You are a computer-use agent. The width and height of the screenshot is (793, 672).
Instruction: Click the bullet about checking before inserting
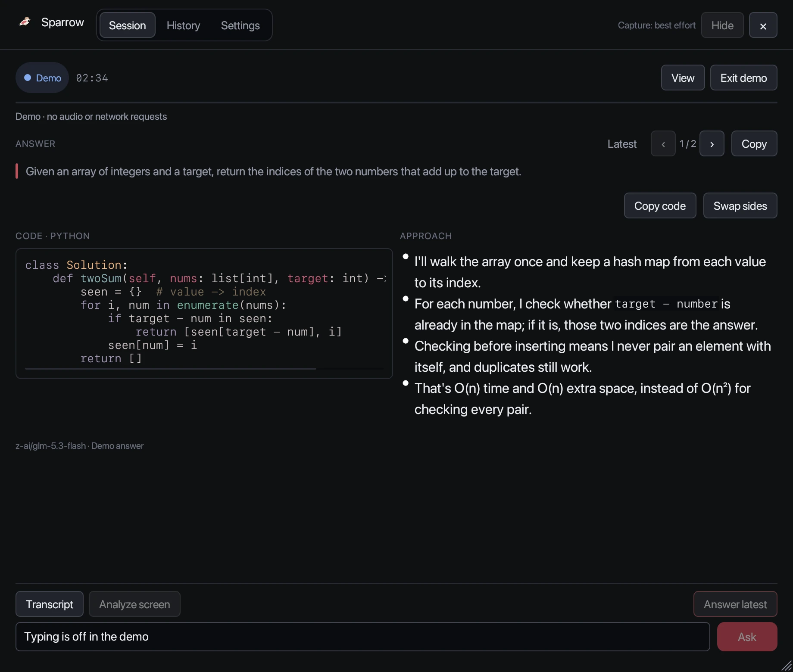[592, 357]
